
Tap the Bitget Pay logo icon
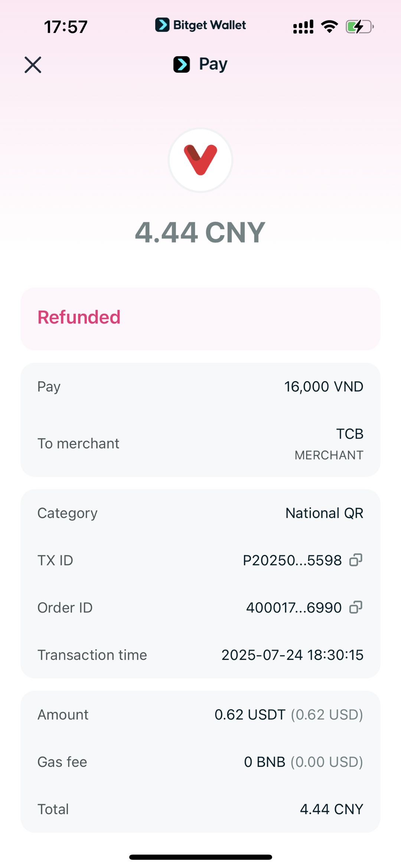pos(182,64)
